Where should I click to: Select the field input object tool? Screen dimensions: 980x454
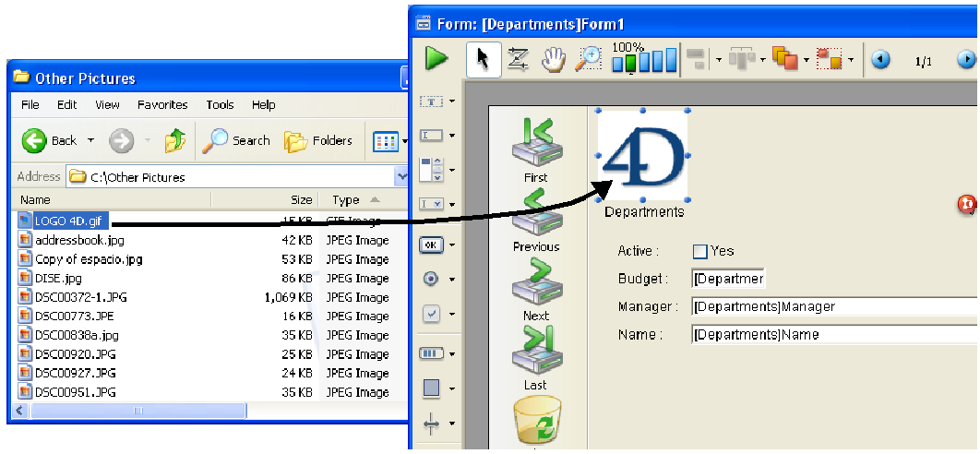(x=431, y=135)
